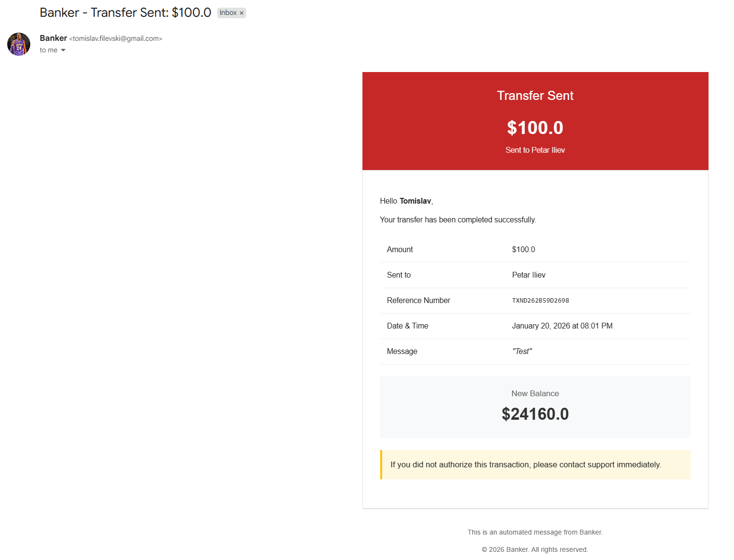This screenshot has height=560, width=734.
Task: Click "Sent to Petar Iliev" banner text
Action: (x=535, y=150)
